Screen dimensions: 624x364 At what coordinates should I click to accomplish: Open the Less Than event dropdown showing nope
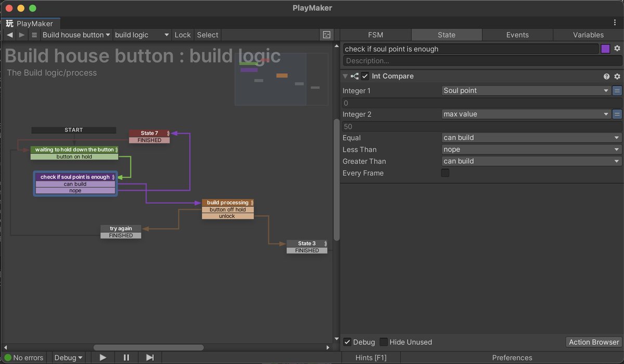click(531, 149)
